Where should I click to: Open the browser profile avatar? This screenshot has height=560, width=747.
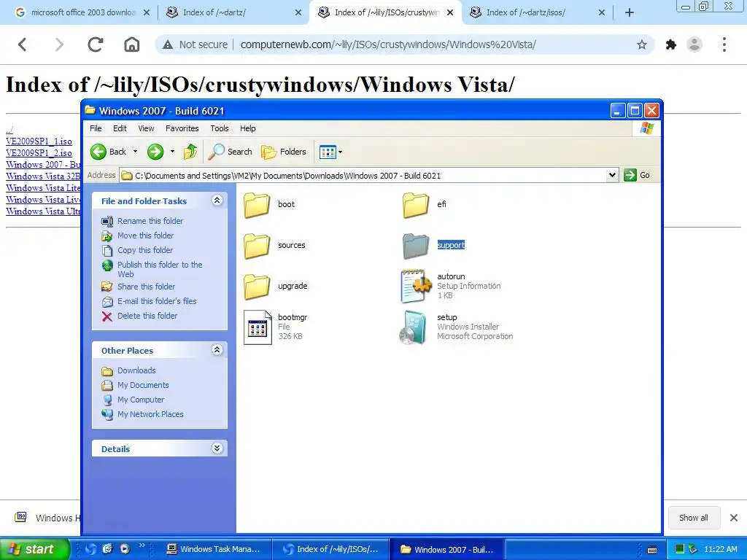point(694,44)
